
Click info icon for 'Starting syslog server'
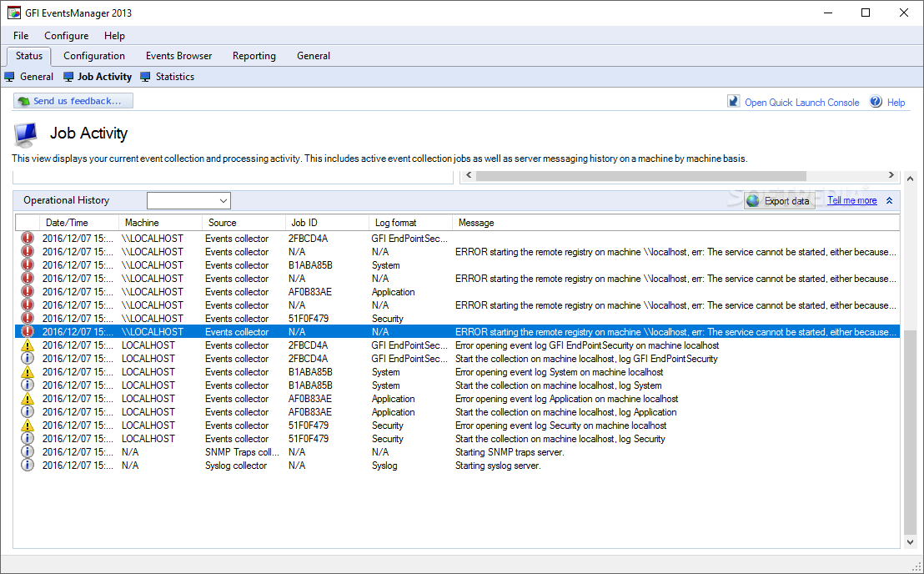[28, 466]
